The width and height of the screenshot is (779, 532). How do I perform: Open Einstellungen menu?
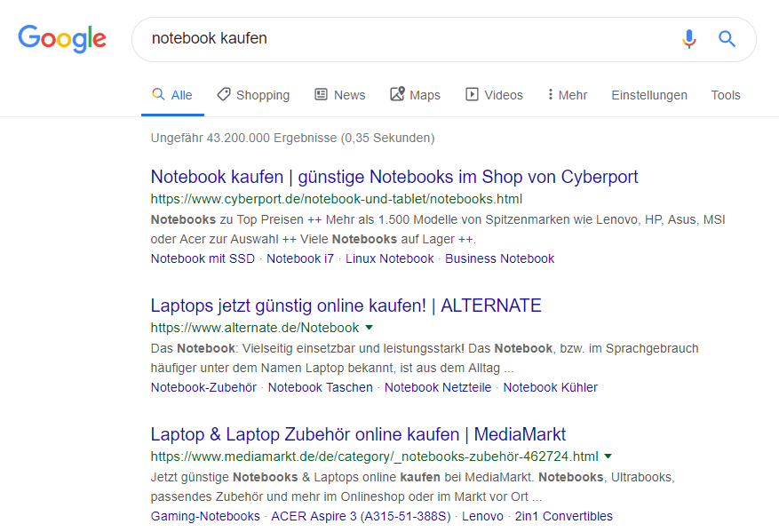pyautogui.click(x=649, y=95)
